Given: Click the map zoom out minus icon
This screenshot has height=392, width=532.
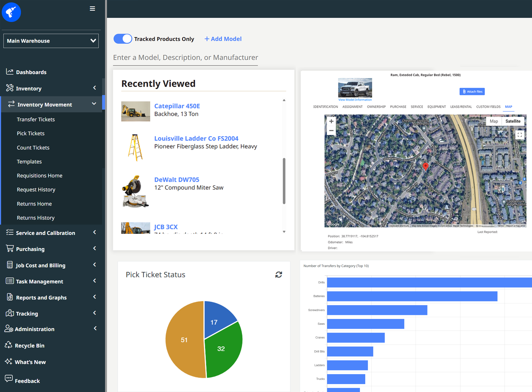Looking at the screenshot, I should [x=331, y=131].
